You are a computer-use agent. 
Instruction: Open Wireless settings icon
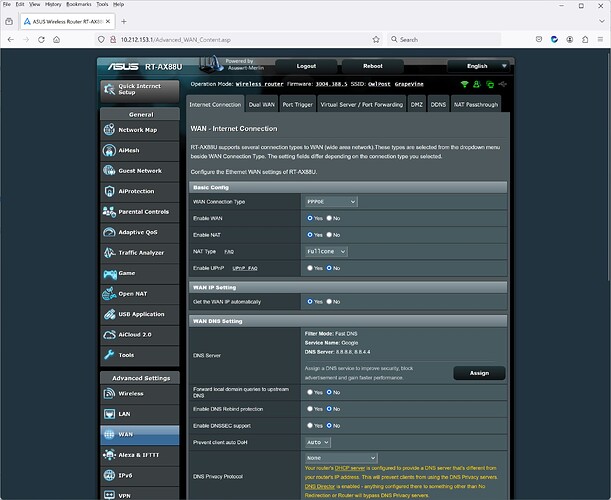(109, 394)
